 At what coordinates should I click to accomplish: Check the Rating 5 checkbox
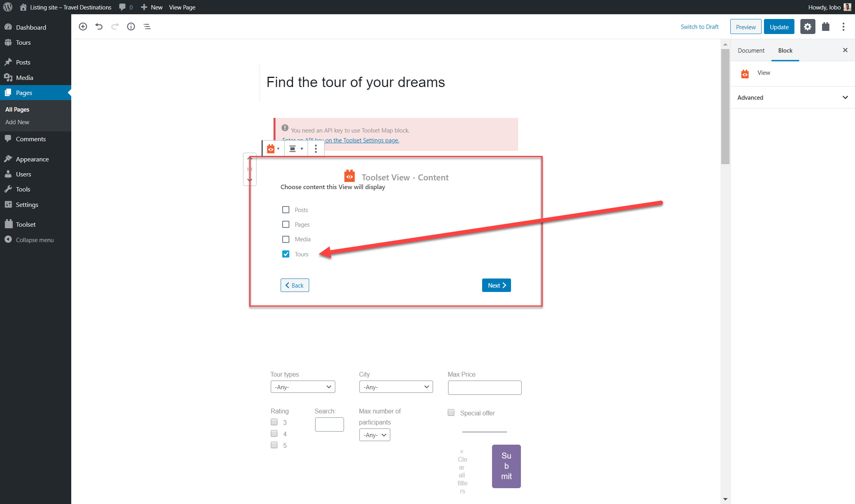(x=274, y=445)
